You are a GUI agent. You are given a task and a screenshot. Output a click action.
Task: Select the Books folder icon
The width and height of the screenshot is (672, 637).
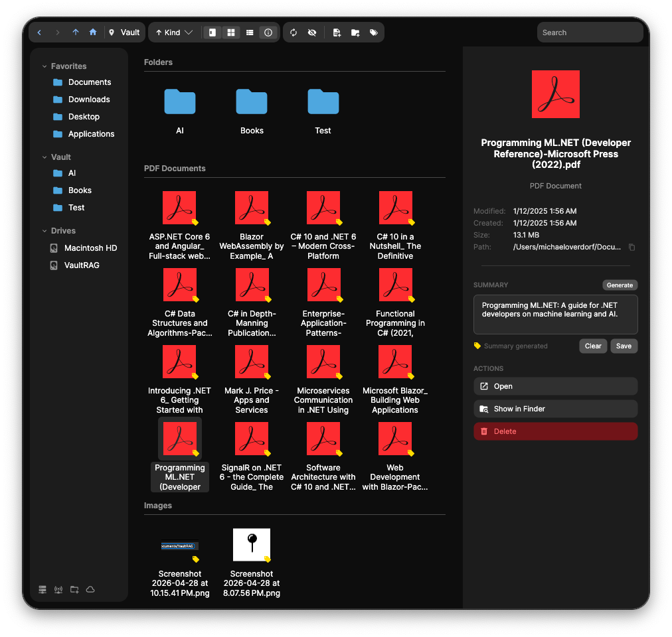(x=252, y=102)
